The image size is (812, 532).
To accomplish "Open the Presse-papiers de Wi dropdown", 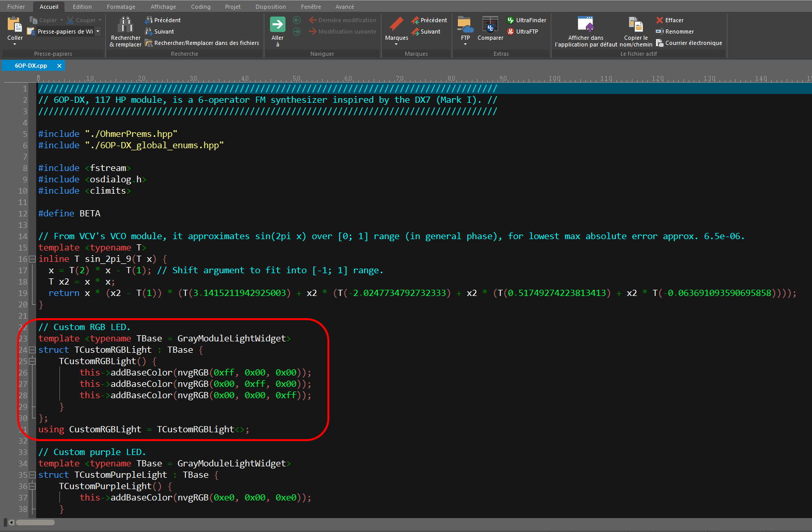I will [98, 32].
